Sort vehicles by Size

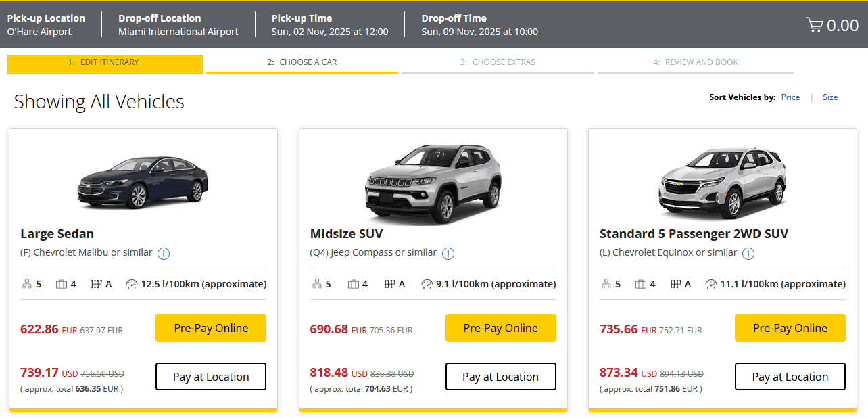(x=830, y=97)
